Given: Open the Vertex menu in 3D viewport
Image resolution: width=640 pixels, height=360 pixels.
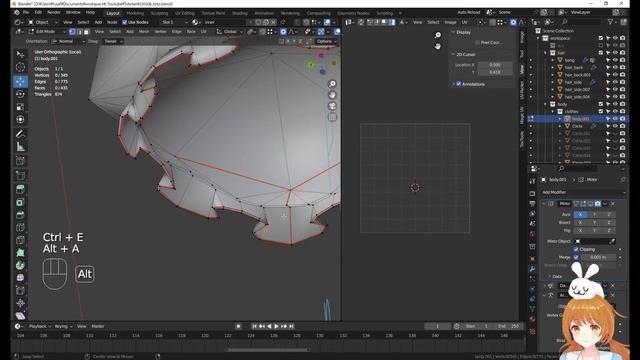Looking at the screenshot, I should point(160,31).
